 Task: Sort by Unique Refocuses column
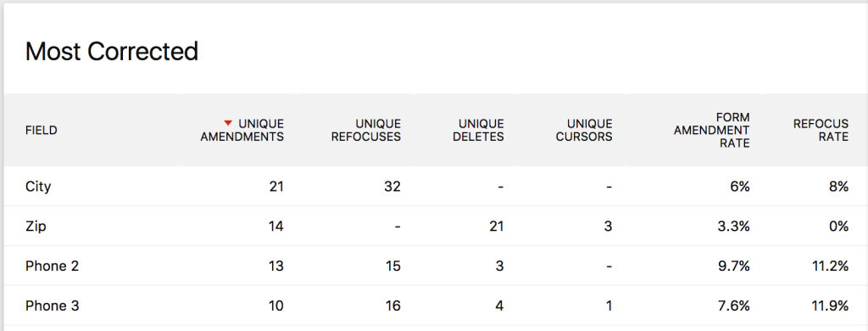click(366, 130)
